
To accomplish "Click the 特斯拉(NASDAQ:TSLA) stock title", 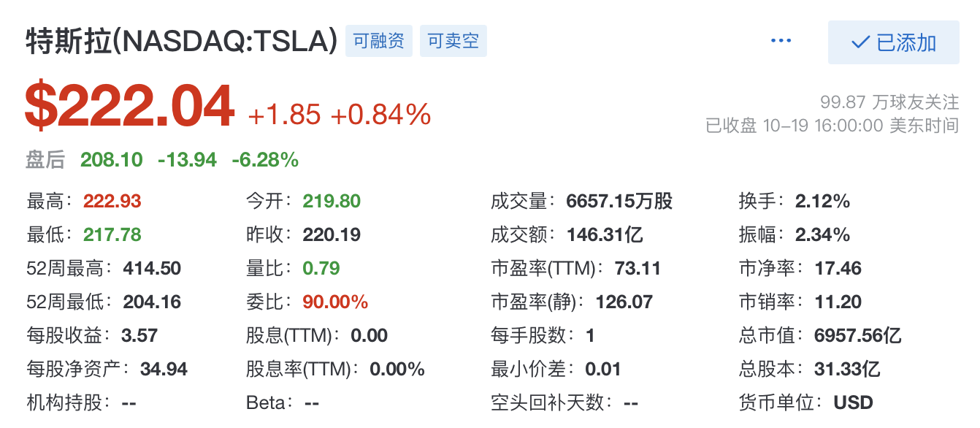I will (x=181, y=42).
